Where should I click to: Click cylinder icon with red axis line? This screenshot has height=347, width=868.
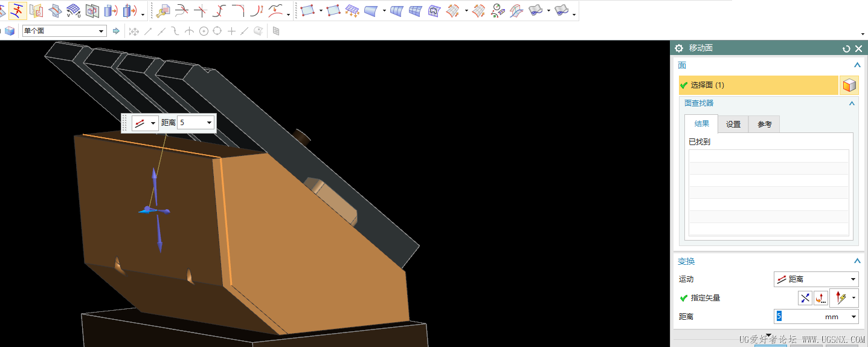129,10
